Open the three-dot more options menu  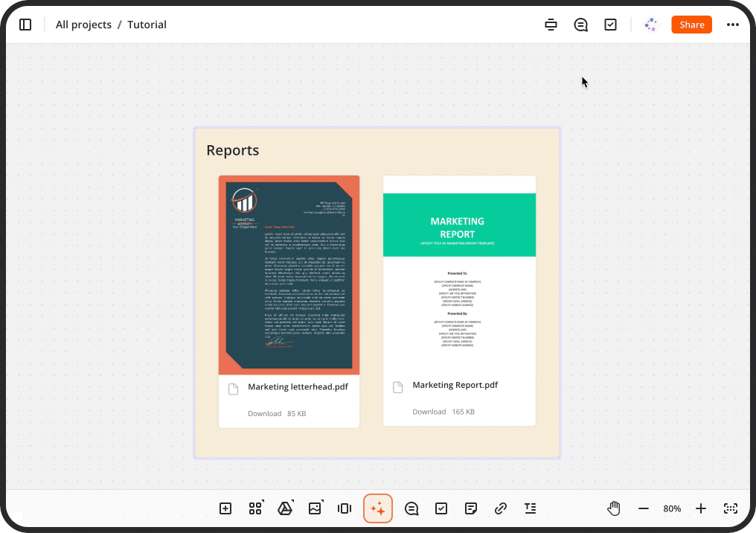[x=732, y=25]
